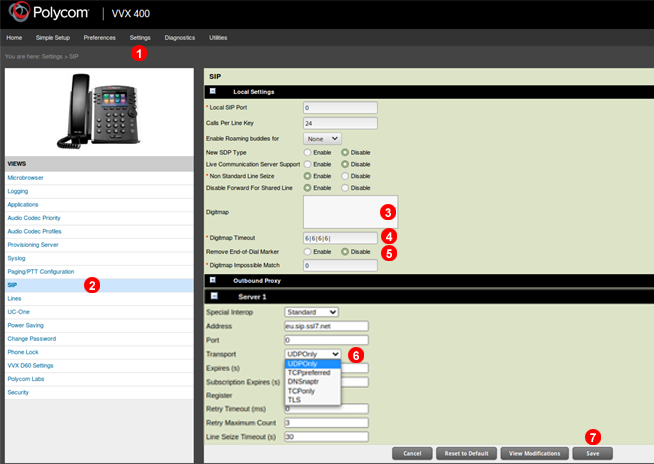Viewport: 654px width, 464px height.
Task: Click the Server 1 Port field
Action: (327, 340)
